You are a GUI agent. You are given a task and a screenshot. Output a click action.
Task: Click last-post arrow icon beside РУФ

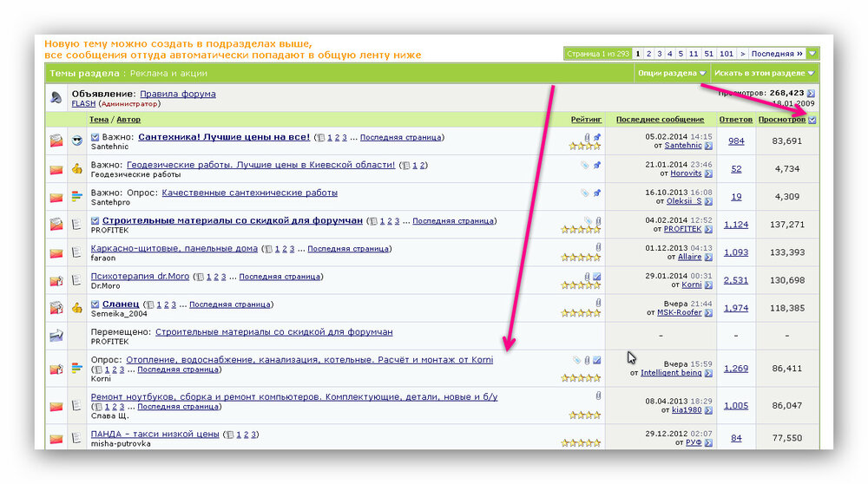[708, 442]
